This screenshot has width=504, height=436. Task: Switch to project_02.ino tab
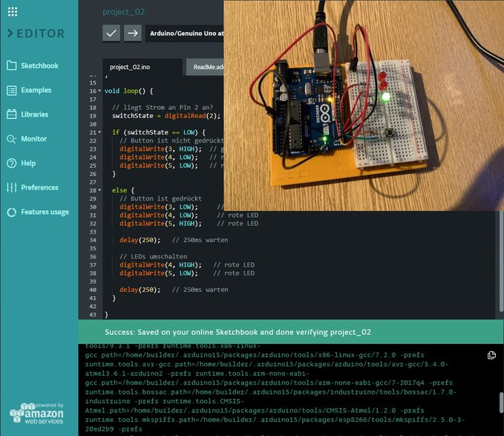[x=142, y=67]
